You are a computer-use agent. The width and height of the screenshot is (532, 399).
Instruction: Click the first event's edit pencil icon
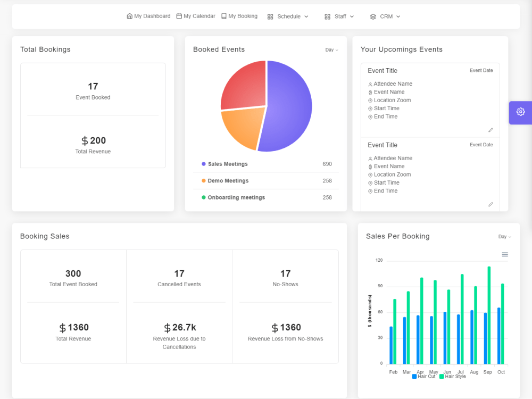click(x=491, y=130)
